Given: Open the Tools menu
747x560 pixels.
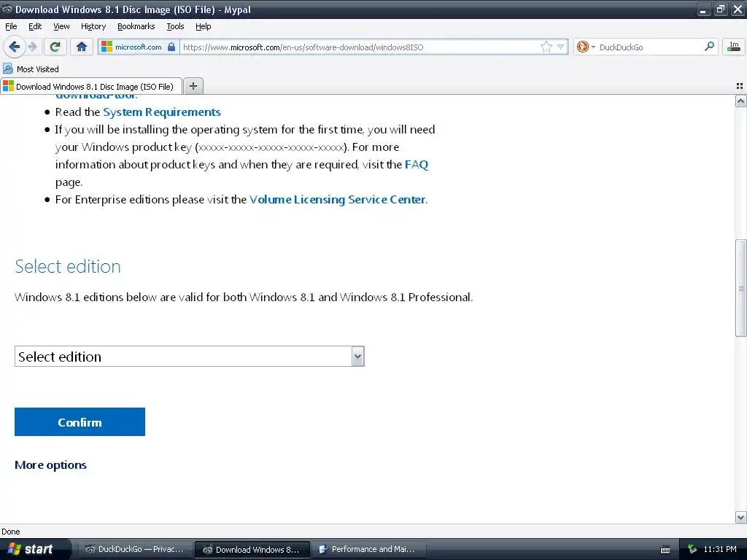Looking at the screenshot, I should pyautogui.click(x=175, y=27).
